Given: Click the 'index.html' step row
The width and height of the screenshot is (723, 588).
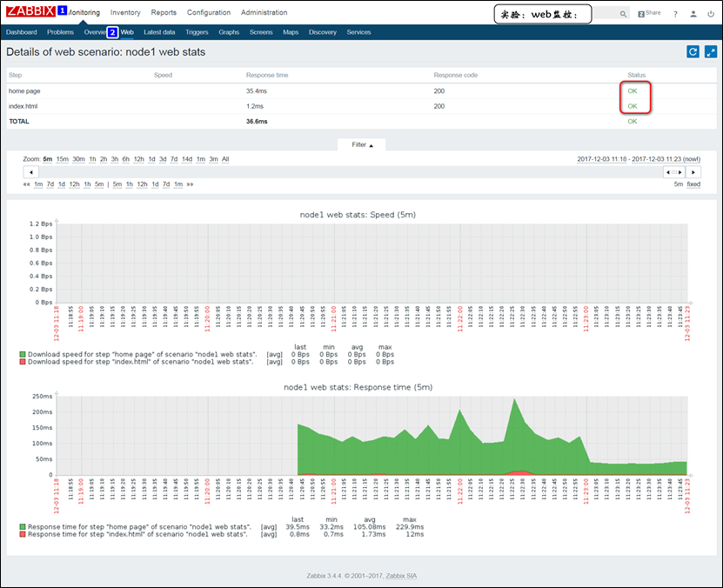Looking at the screenshot, I should 362,106.
